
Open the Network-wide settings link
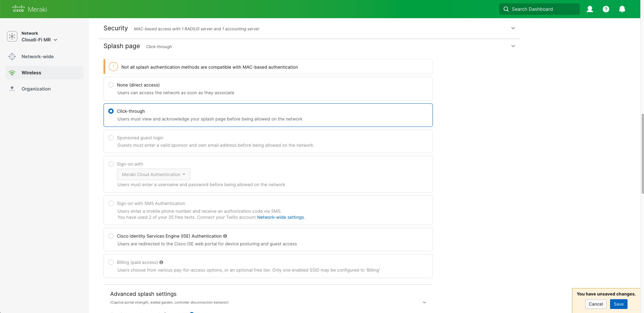click(280, 217)
